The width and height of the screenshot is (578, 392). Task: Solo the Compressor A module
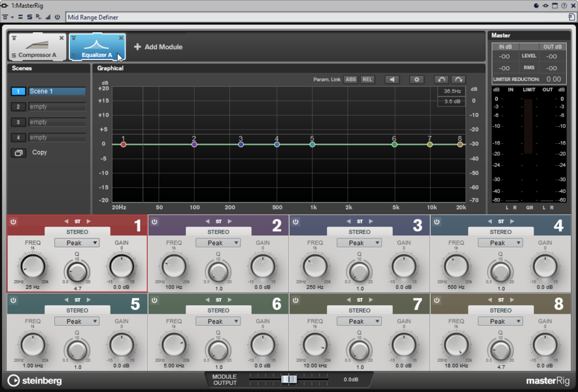click(14, 56)
